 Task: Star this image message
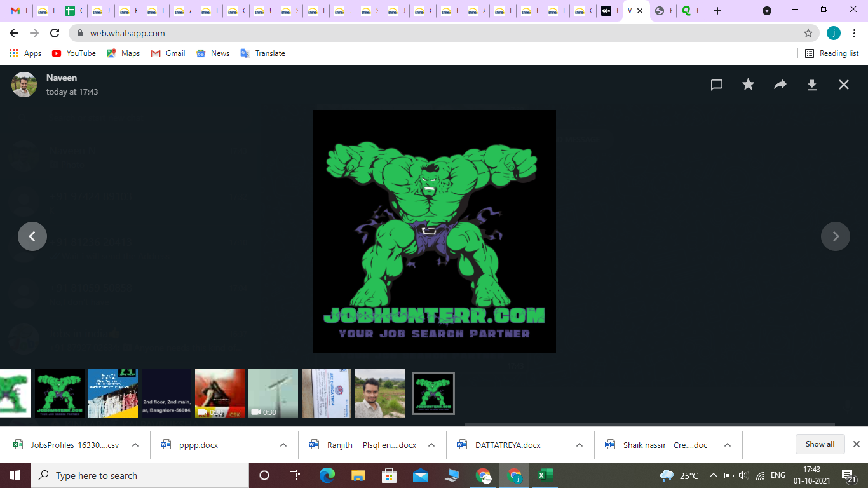[749, 85]
